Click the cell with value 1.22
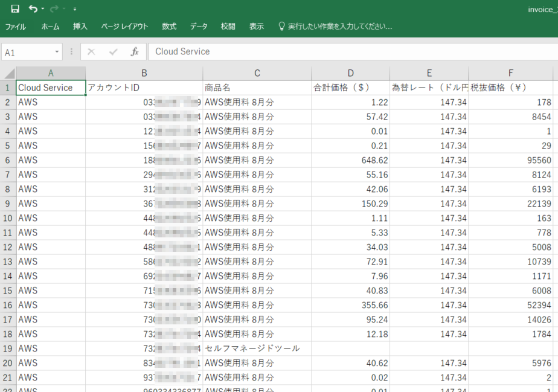 pos(350,102)
